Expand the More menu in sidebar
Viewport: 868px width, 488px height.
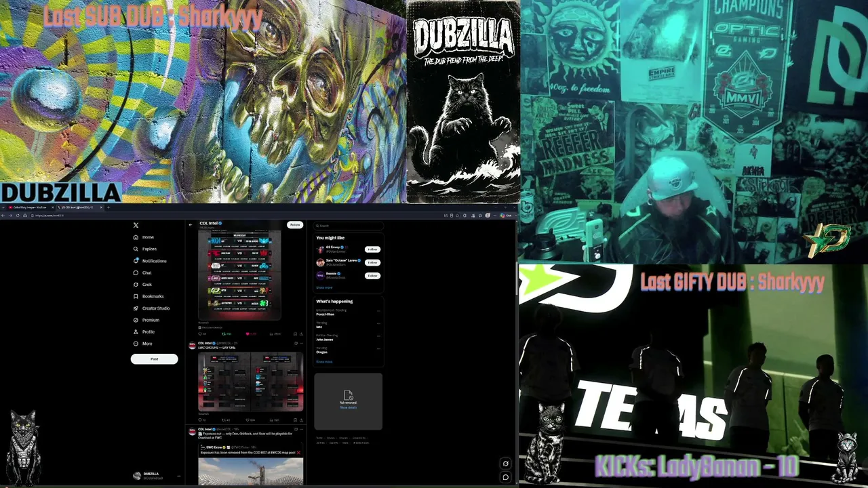click(x=143, y=344)
